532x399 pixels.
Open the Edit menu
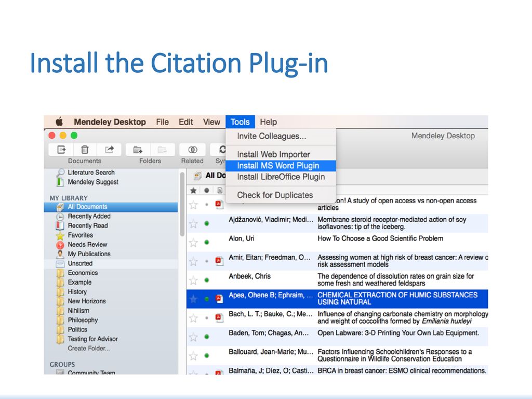tap(185, 122)
